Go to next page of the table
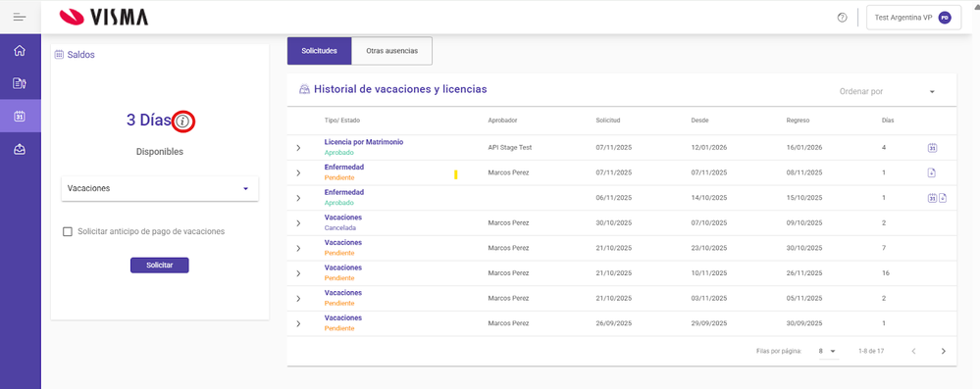 [x=944, y=351]
